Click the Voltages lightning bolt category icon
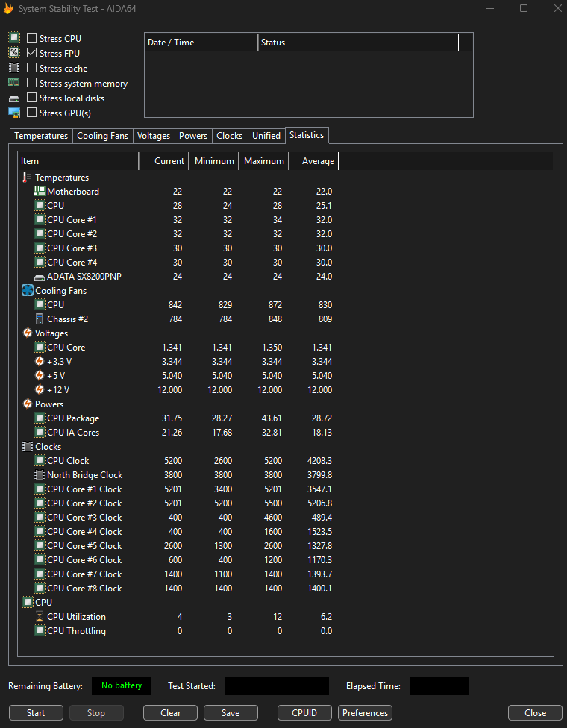This screenshot has width=567, height=728. [28, 333]
